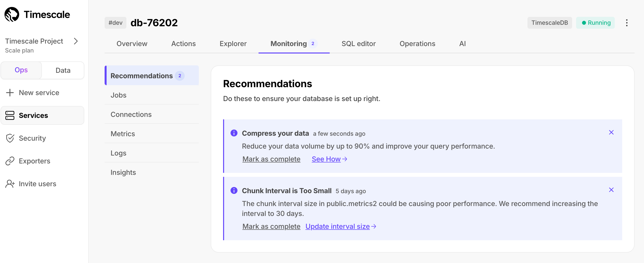
Task: Open the Overview tab
Action: pyautogui.click(x=132, y=43)
